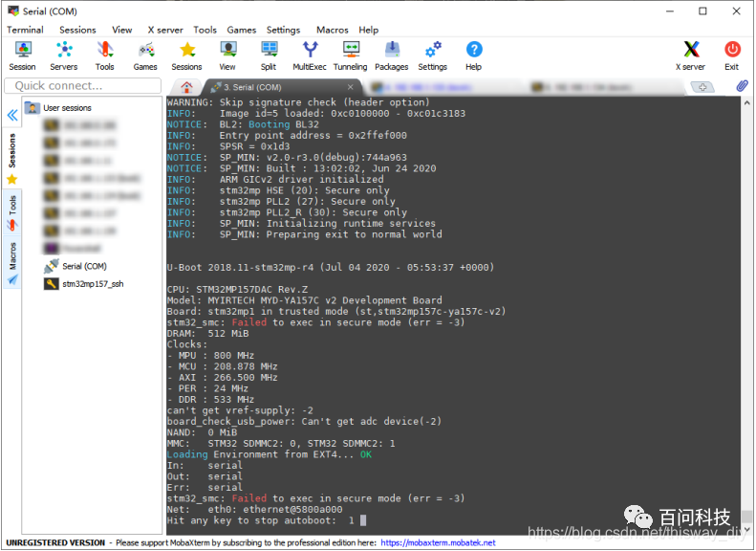The width and height of the screenshot is (756, 551).
Task: Open Terminal menu
Action: click(x=25, y=30)
